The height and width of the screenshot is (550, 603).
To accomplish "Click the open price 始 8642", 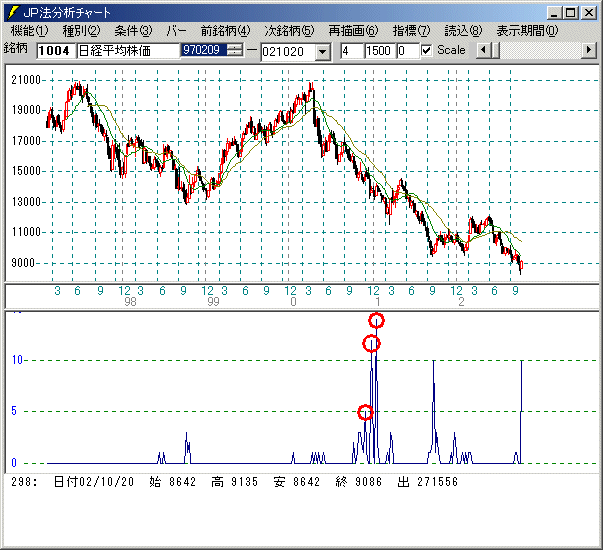I will click(173, 482).
